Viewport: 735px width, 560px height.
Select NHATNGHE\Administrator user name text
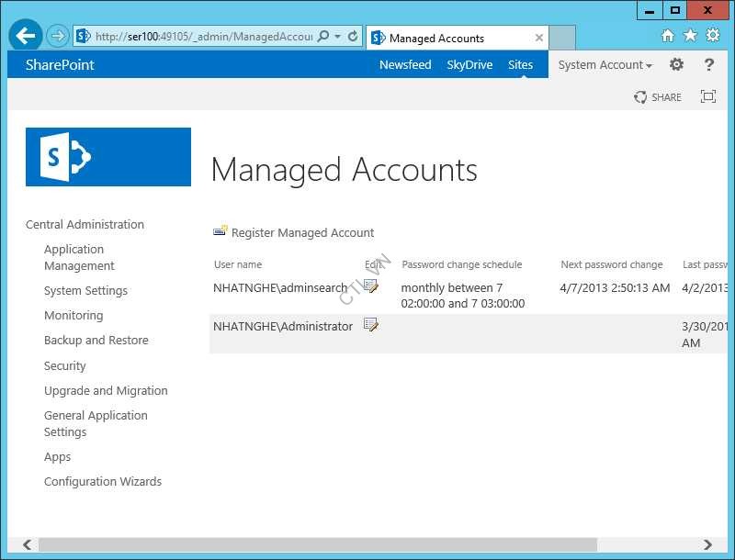[283, 326]
